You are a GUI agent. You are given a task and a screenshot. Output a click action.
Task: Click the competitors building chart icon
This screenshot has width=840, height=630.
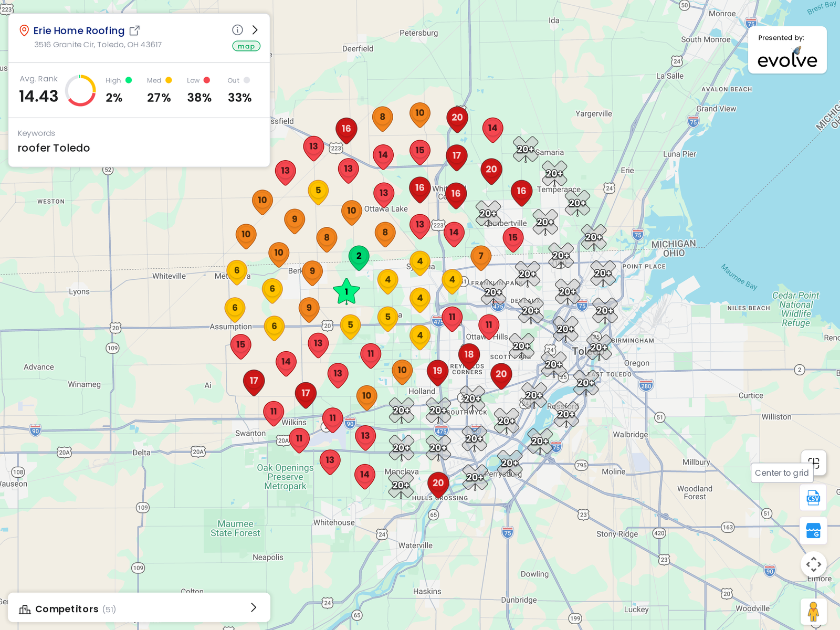(x=25, y=609)
